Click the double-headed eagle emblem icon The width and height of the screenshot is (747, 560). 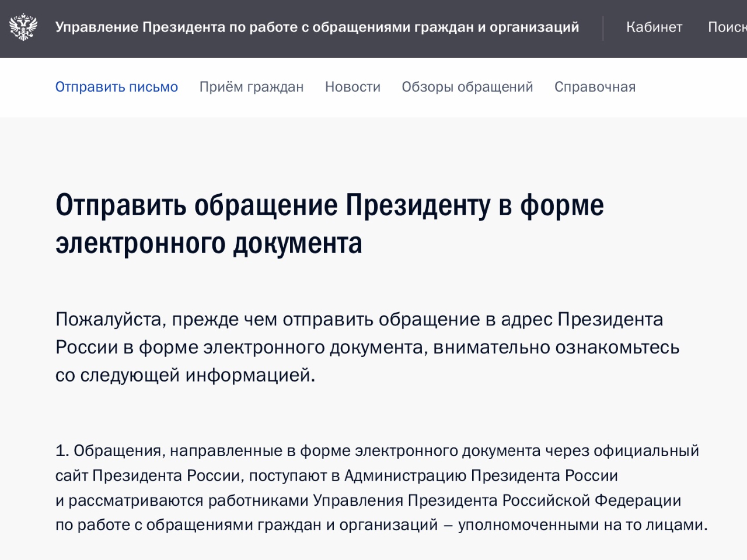point(23,27)
